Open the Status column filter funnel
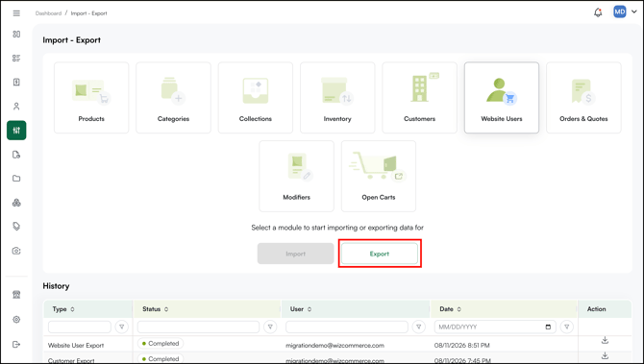 click(x=270, y=327)
